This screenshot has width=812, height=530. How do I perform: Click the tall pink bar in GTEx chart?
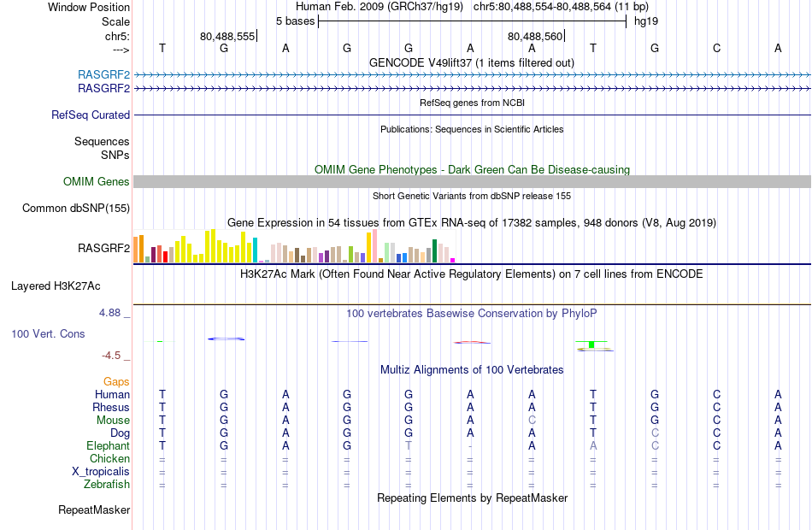tap(375, 246)
